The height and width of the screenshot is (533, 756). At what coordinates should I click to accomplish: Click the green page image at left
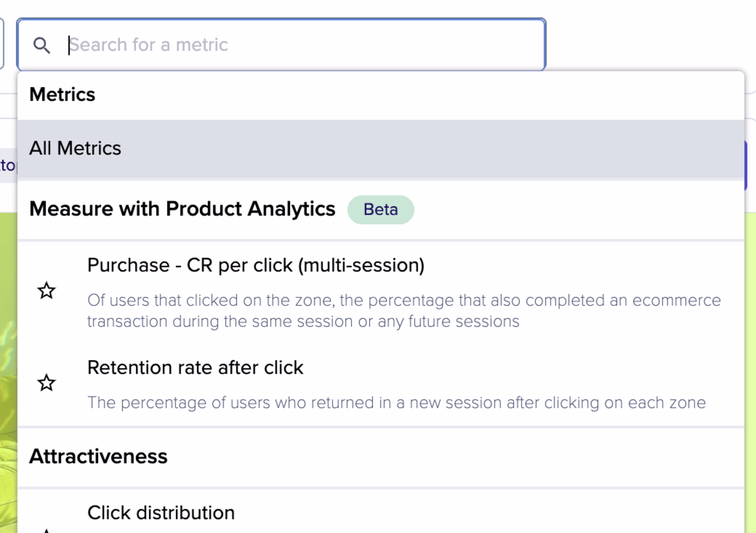coord(8,362)
